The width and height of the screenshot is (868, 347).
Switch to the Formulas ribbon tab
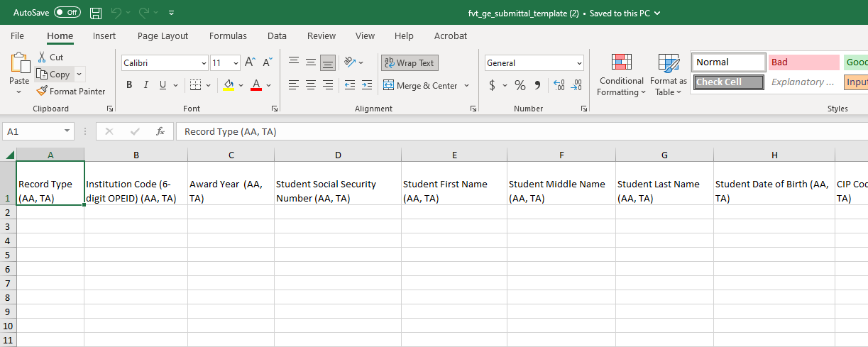[228, 36]
